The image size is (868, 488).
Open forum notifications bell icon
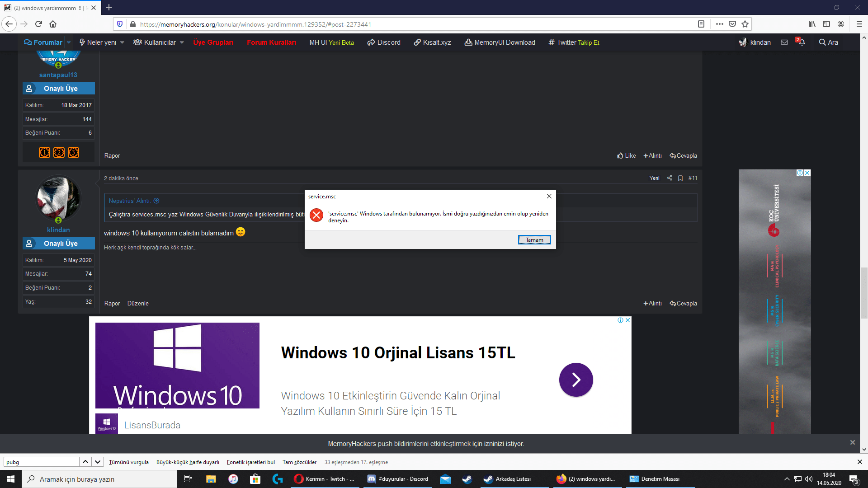coord(801,42)
